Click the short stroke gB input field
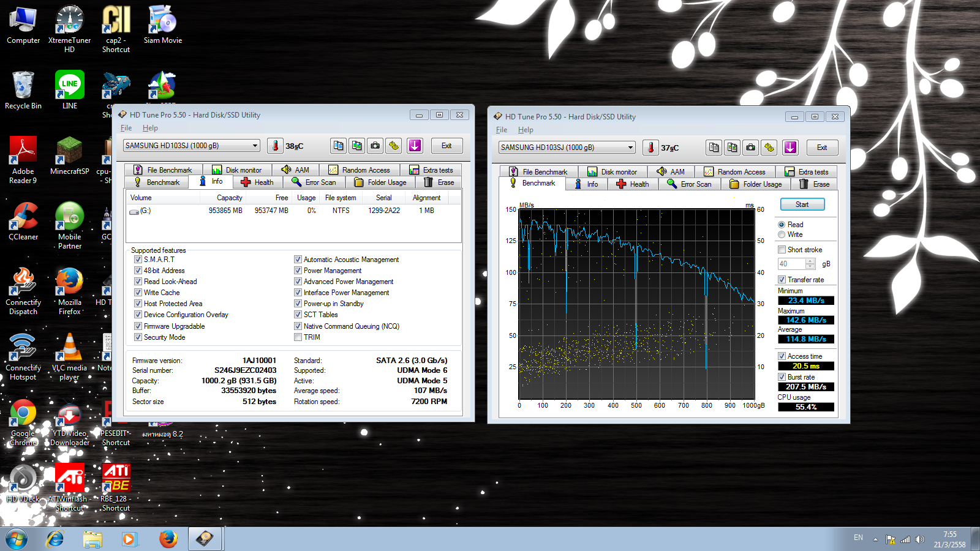980x551 pixels. click(791, 264)
